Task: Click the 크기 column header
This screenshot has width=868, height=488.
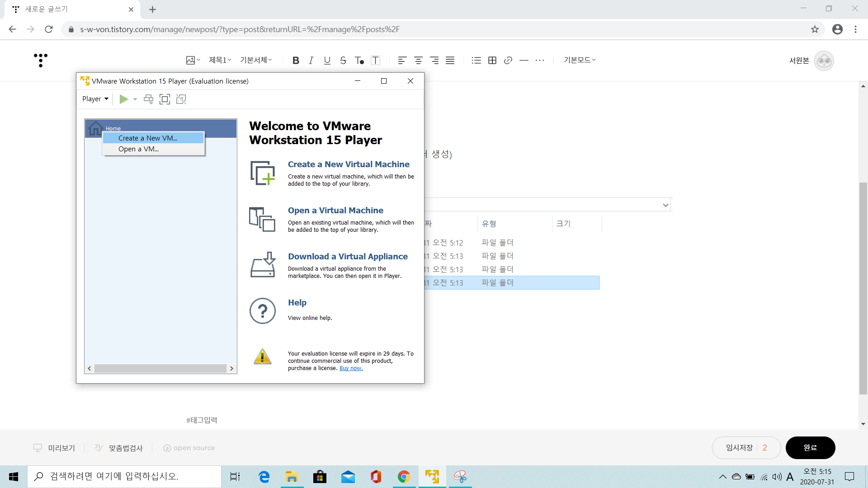Action: pos(563,224)
